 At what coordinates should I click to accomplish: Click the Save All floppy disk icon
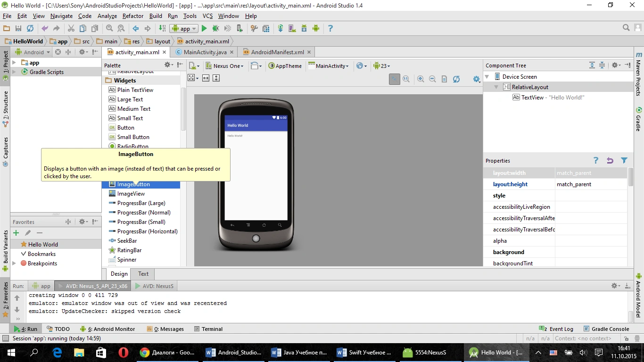click(x=18, y=29)
